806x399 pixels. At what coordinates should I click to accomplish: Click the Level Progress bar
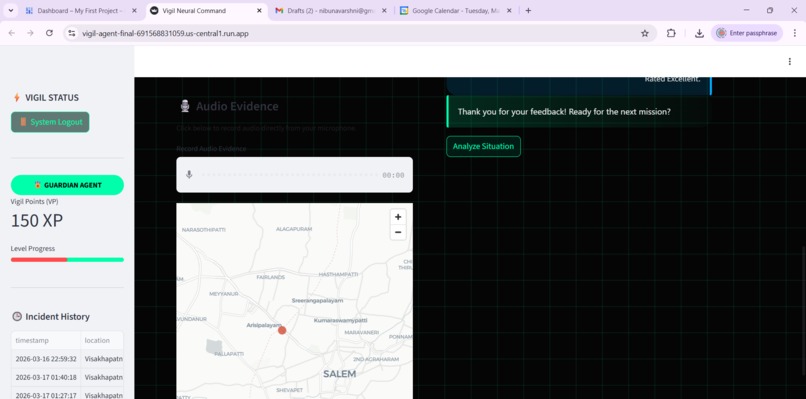[67, 260]
